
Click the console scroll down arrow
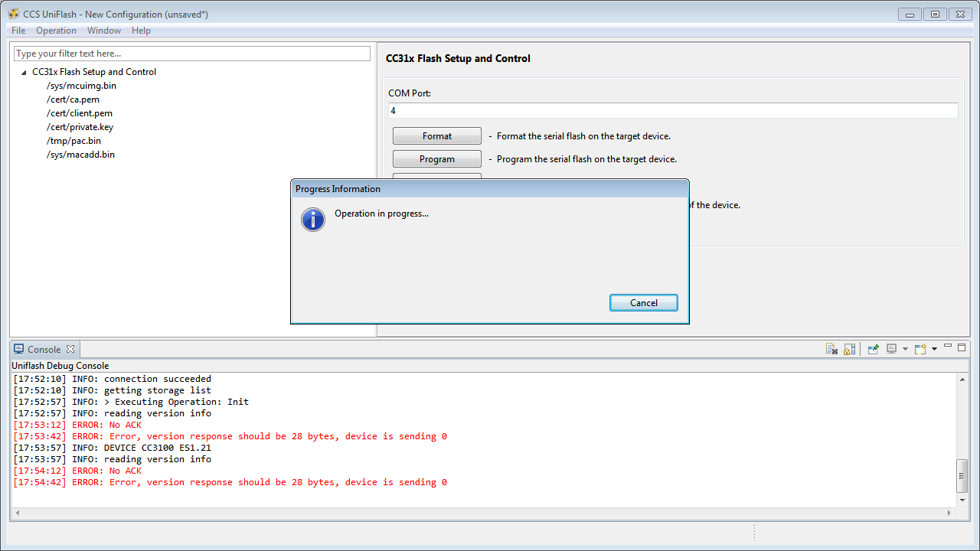pyautogui.click(x=962, y=500)
